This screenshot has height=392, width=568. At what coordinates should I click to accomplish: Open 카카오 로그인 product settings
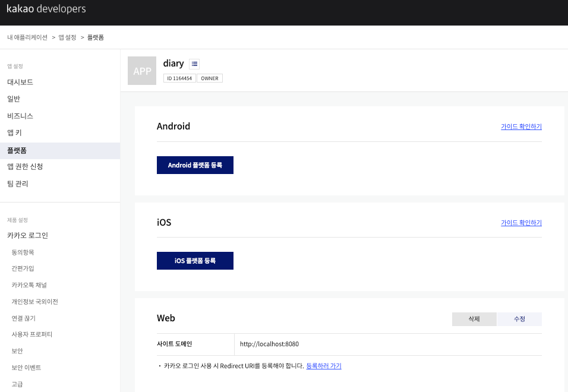coord(27,235)
